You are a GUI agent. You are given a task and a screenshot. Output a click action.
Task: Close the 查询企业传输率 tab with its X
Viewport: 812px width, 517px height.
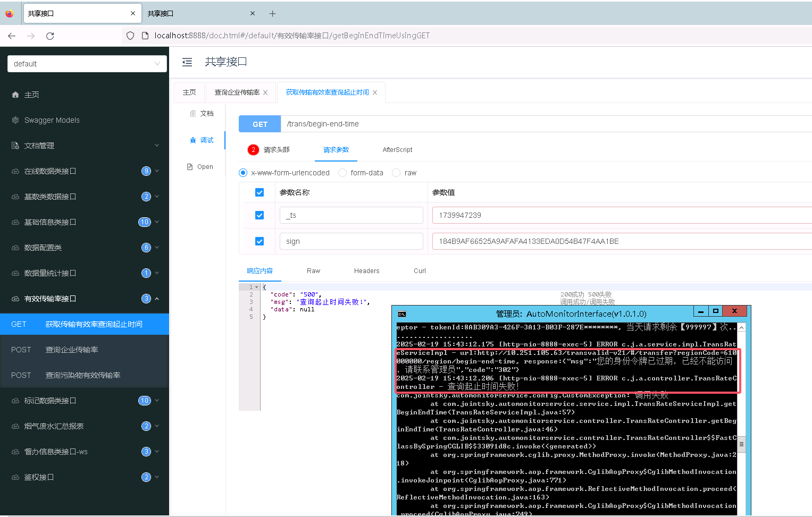point(265,92)
